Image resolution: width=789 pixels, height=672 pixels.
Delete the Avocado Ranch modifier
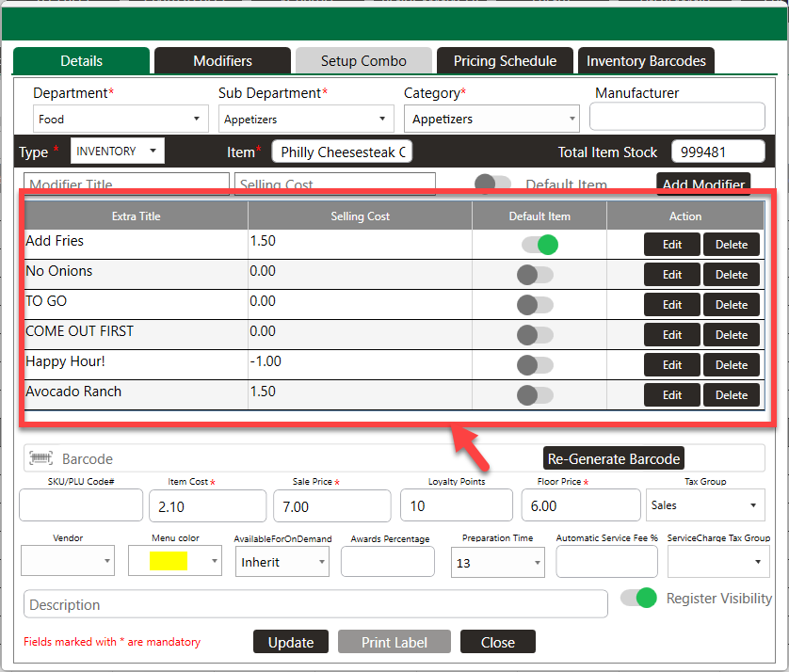(732, 395)
